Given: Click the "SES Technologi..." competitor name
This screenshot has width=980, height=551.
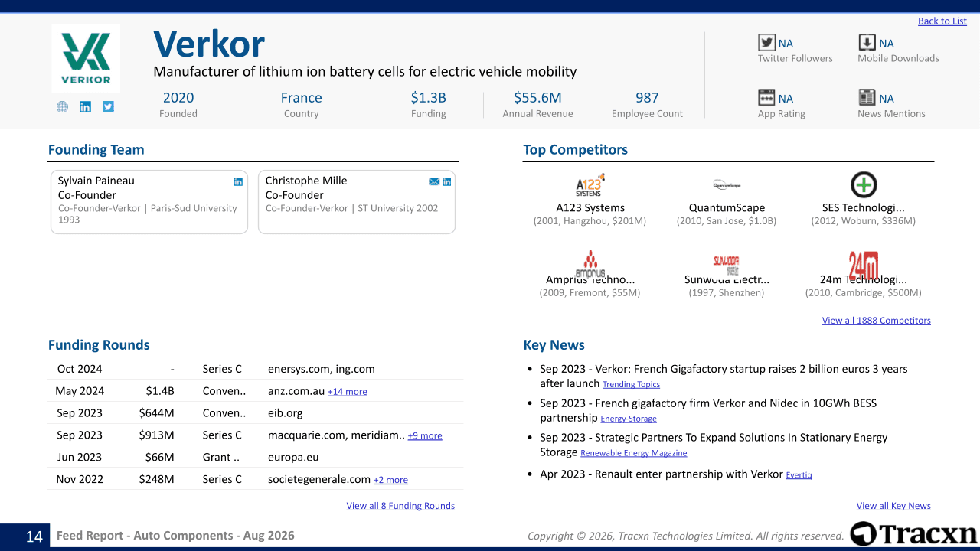Looking at the screenshot, I should [x=864, y=207].
